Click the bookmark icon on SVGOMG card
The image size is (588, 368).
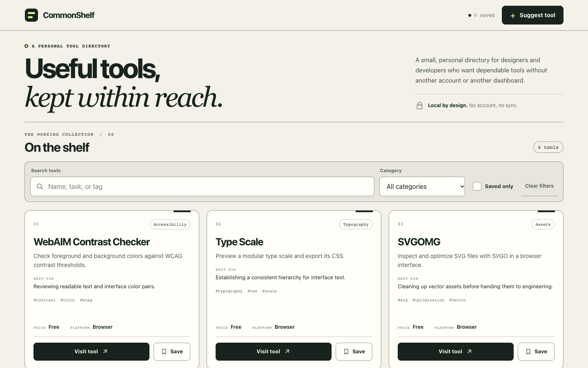click(x=528, y=352)
